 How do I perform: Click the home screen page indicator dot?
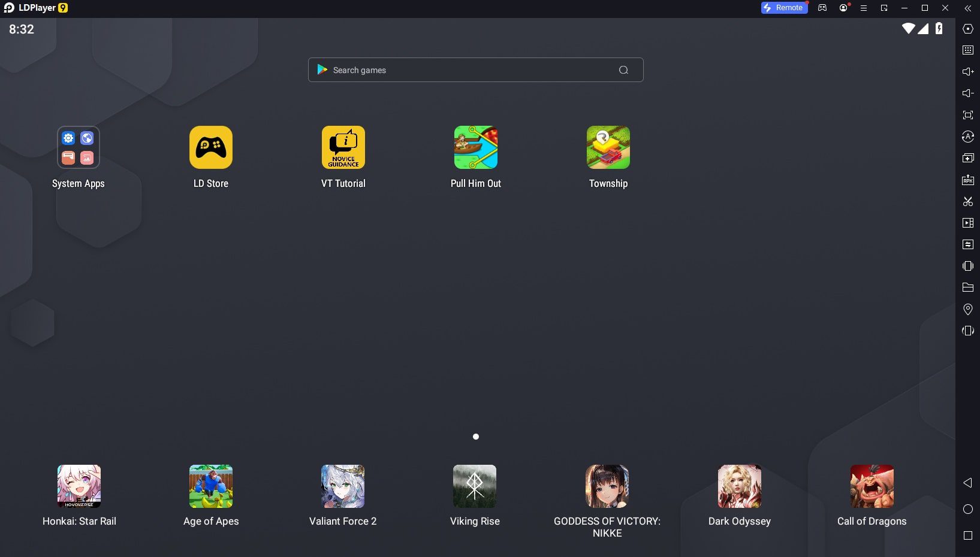[x=476, y=437]
